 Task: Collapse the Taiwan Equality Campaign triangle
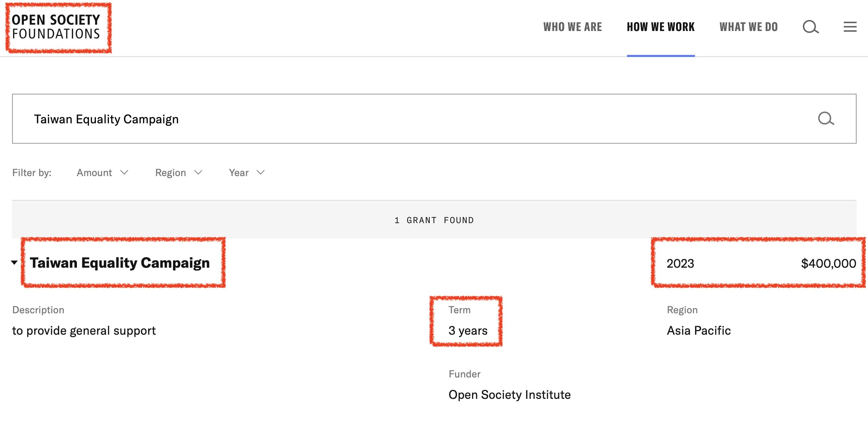pyautogui.click(x=14, y=263)
